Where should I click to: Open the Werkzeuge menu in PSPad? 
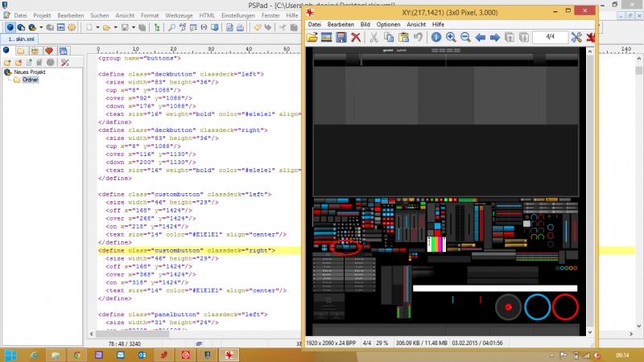179,15
